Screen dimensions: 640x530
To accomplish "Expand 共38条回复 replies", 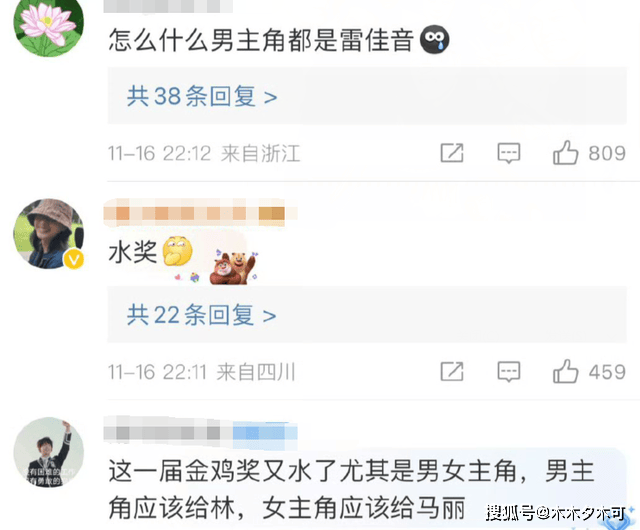I will coord(202,96).
